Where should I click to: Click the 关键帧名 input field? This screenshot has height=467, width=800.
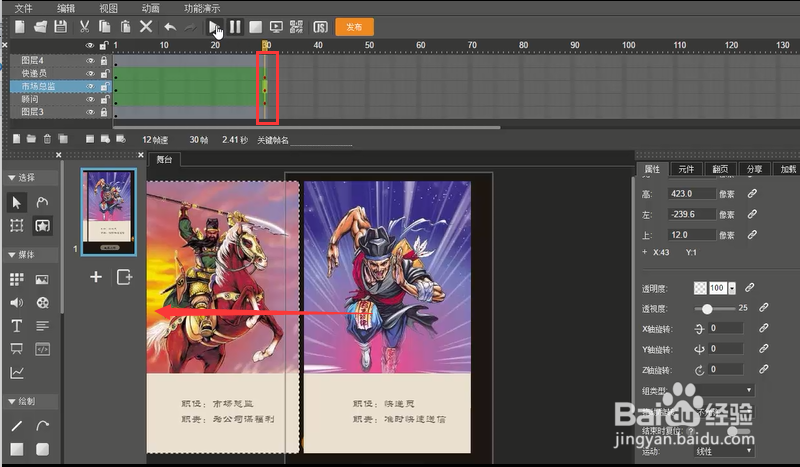[321, 140]
